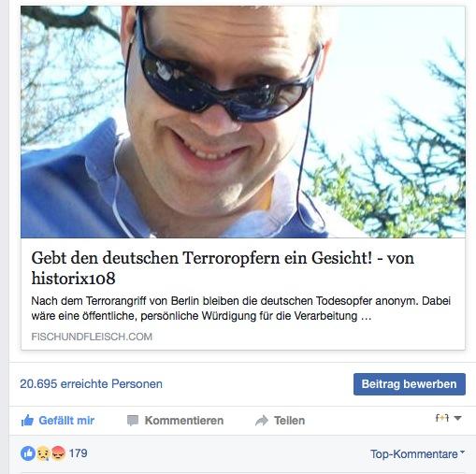Screen dimensions: 476x474
Task: Click the historix108 author name in headline
Action: (x=73, y=278)
